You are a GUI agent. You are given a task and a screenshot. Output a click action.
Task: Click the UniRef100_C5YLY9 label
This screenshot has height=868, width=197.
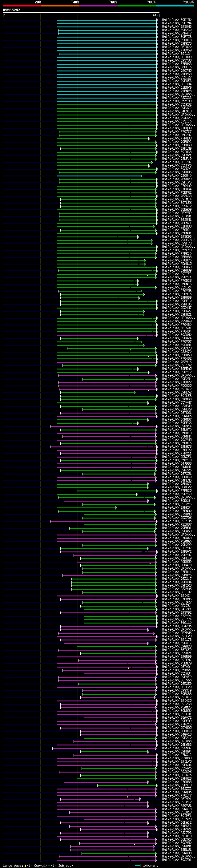coord(176,250)
